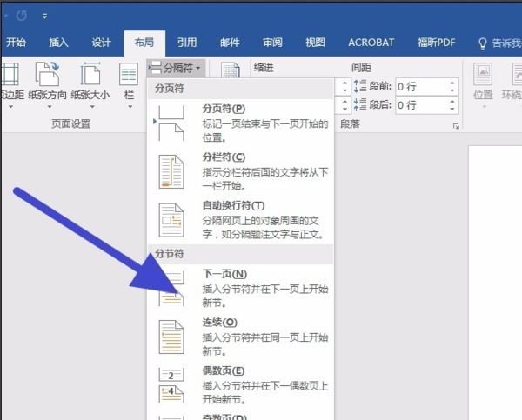This screenshot has height=420, width=522.
Task: Click the 告诉我 tell me lightbulb
Action: [482, 43]
